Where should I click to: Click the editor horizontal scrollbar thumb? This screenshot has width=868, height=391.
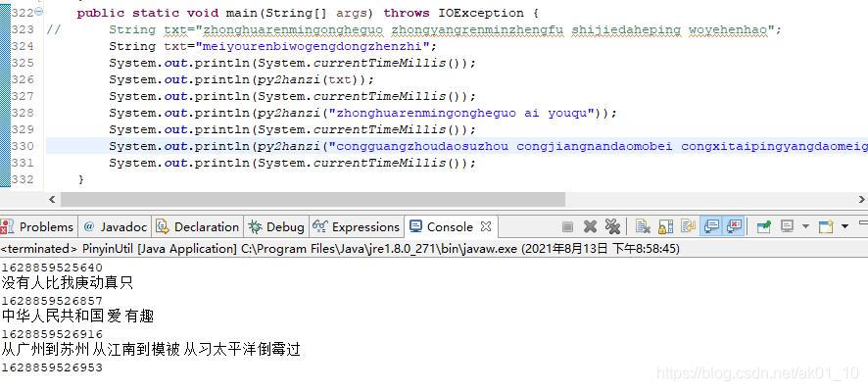coord(313,199)
